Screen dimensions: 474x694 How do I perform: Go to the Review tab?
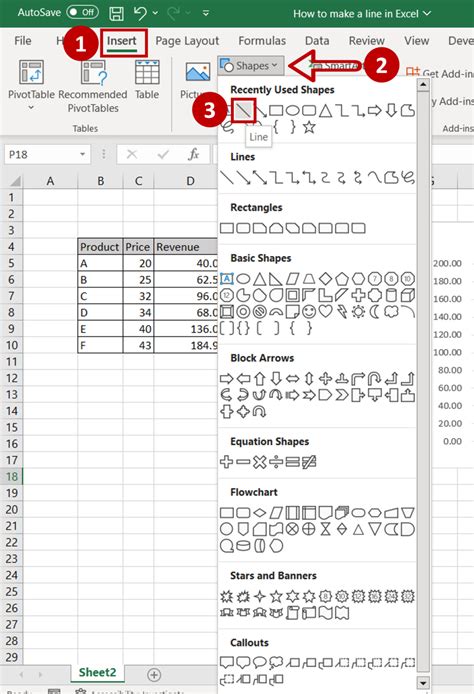click(366, 41)
